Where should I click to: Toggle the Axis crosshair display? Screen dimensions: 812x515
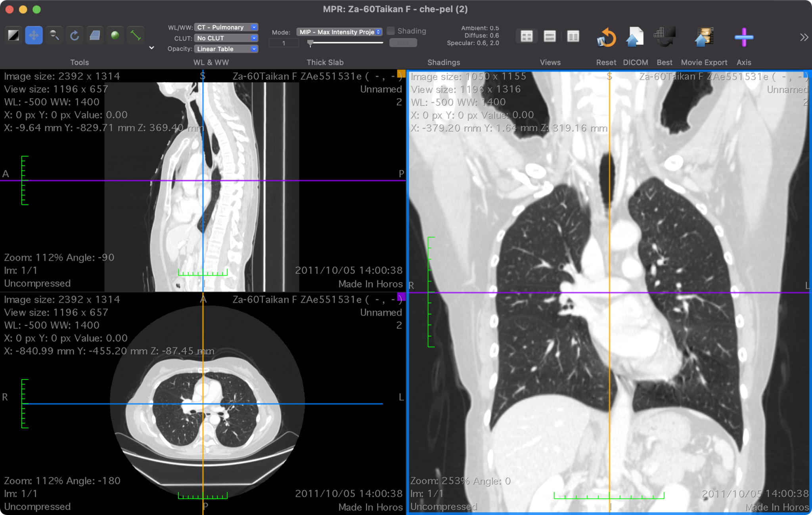(743, 38)
